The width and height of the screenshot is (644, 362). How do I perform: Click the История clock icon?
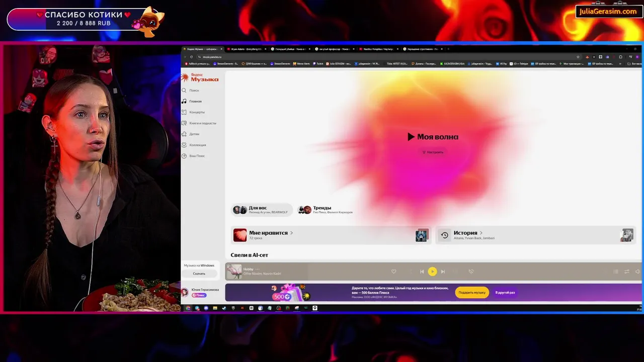tap(444, 235)
